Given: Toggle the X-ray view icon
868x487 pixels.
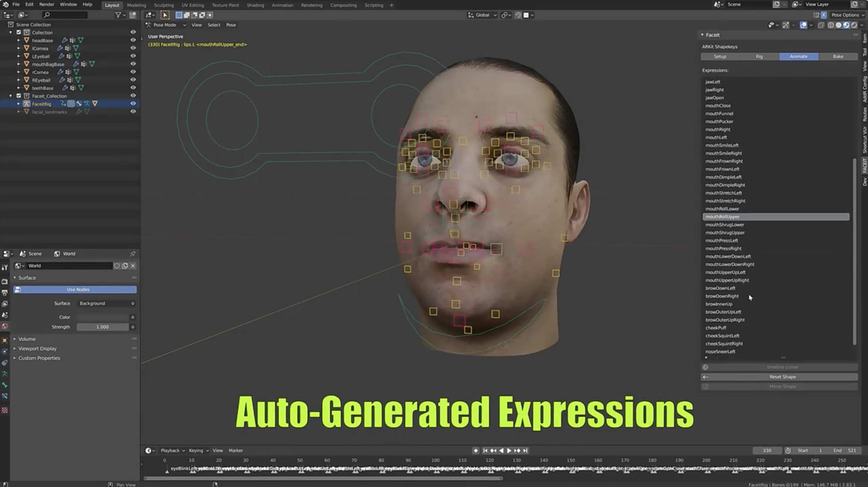Looking at the screenshot, I should pos(821,25).
